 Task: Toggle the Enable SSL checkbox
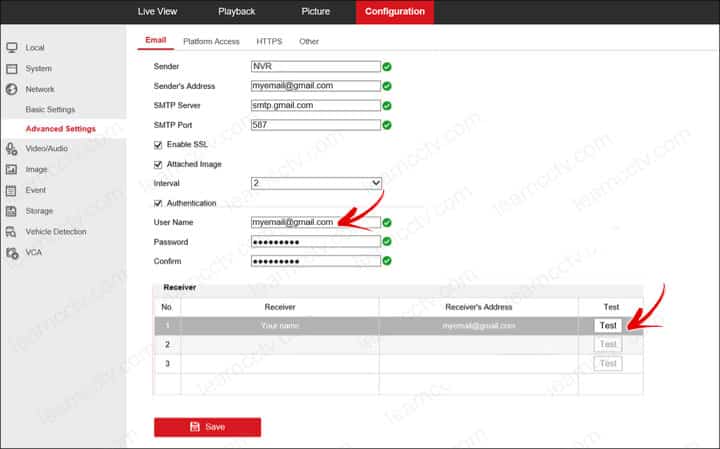157,145
